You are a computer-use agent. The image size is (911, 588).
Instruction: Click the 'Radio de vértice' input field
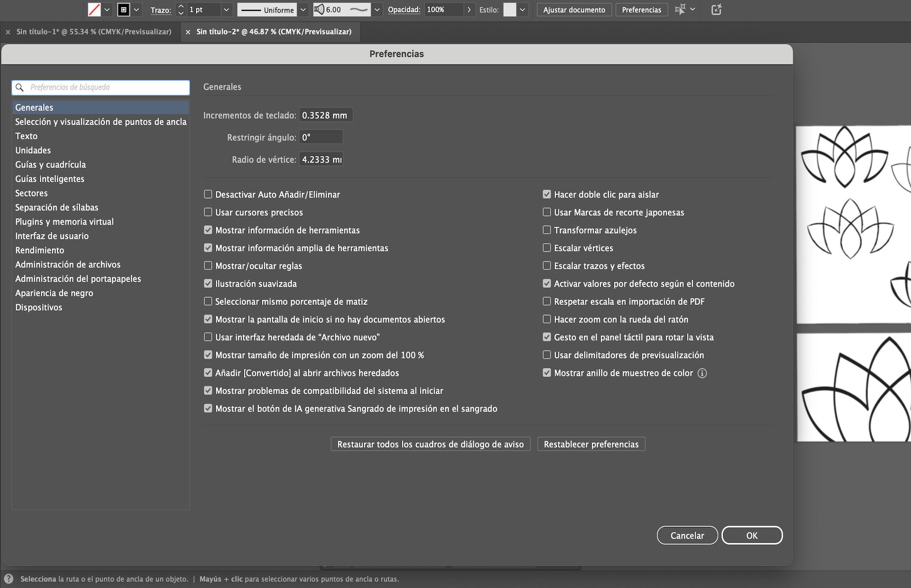tap(321, 159)
